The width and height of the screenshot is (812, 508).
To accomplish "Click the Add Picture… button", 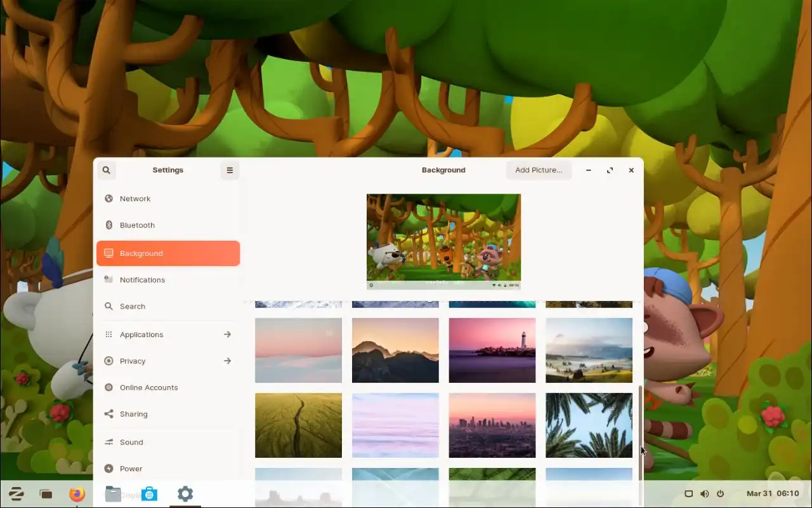I will (539, 170).
